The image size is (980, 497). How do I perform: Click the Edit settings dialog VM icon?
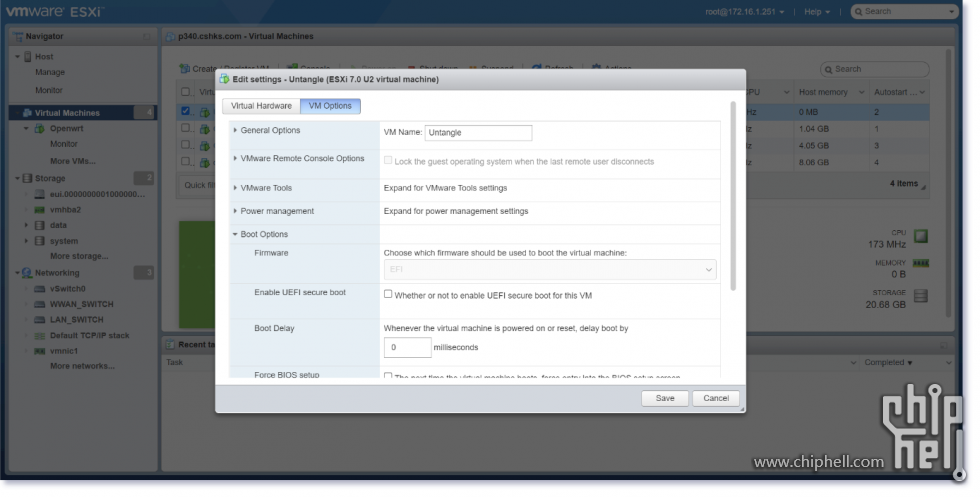(x=224, y=79)
